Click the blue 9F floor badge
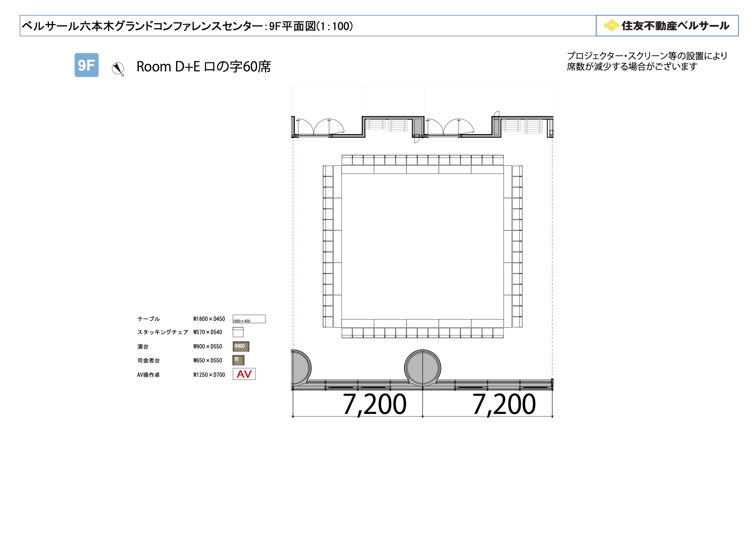Screen dimensions: 756x534 point(87,65)
